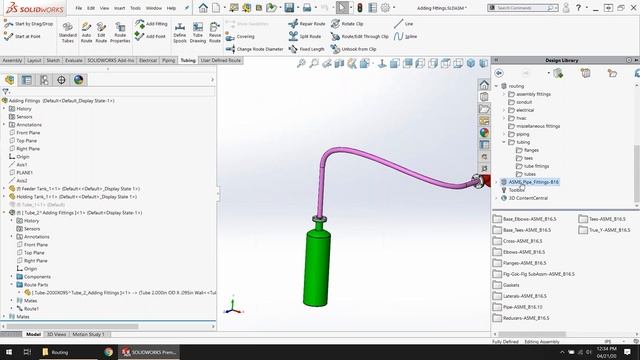Open Elbows-ASME_B16.5 folder
This screenshot has height=360, width=640.
519,252
